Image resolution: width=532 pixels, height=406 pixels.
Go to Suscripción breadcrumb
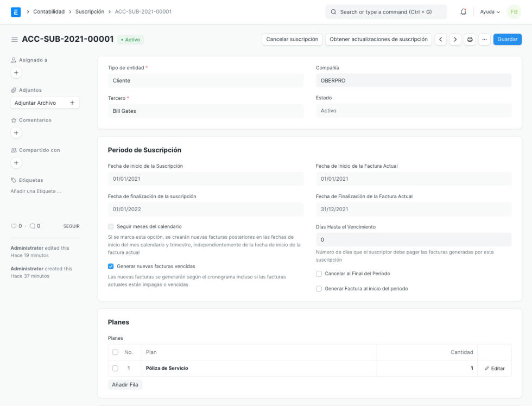tap(90, 11)
